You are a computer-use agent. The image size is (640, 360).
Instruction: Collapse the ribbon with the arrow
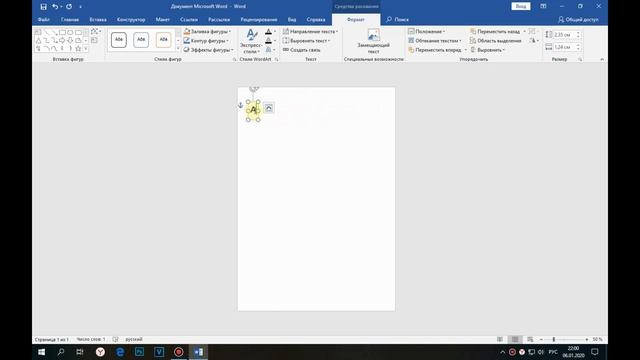tap(602, 60)
